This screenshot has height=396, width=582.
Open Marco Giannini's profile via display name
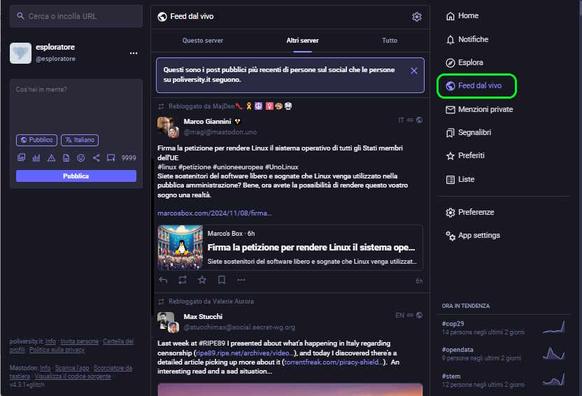(x=207, y=122)
